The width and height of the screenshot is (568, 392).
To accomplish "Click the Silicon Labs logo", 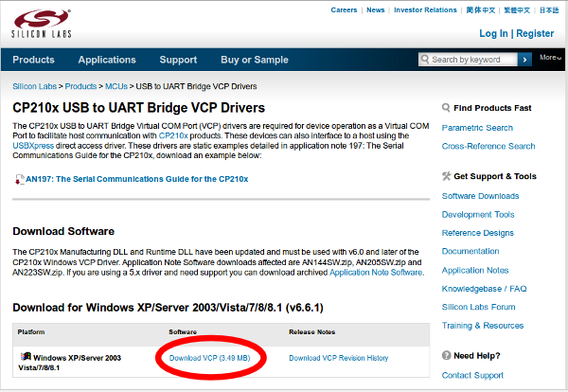I will [x=42, y=24].
